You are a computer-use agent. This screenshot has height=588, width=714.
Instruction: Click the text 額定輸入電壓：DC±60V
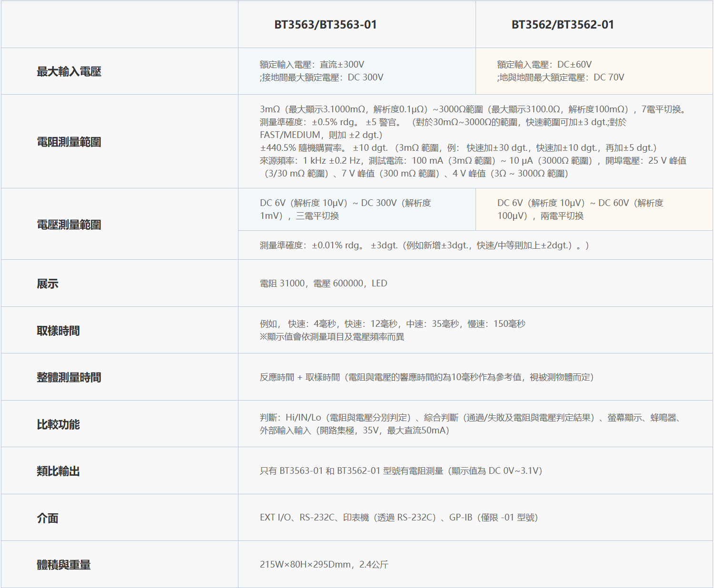click(x=545, y=64)
